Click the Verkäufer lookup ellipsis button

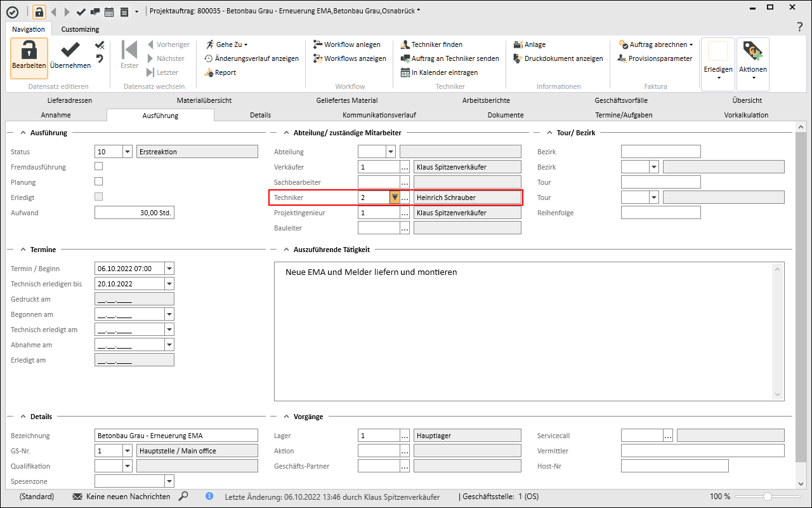point(405,167)
